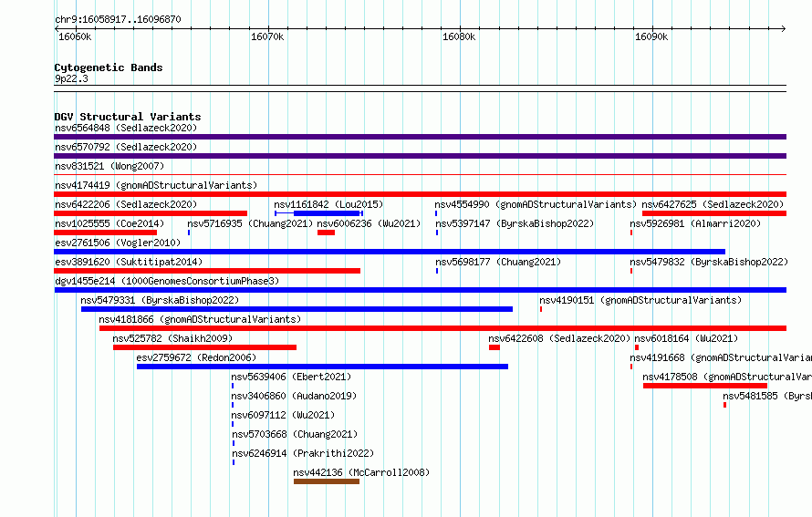Select the red bar under nsv4174419
Screen dimensions: 812x517
[x=420, y=194]
